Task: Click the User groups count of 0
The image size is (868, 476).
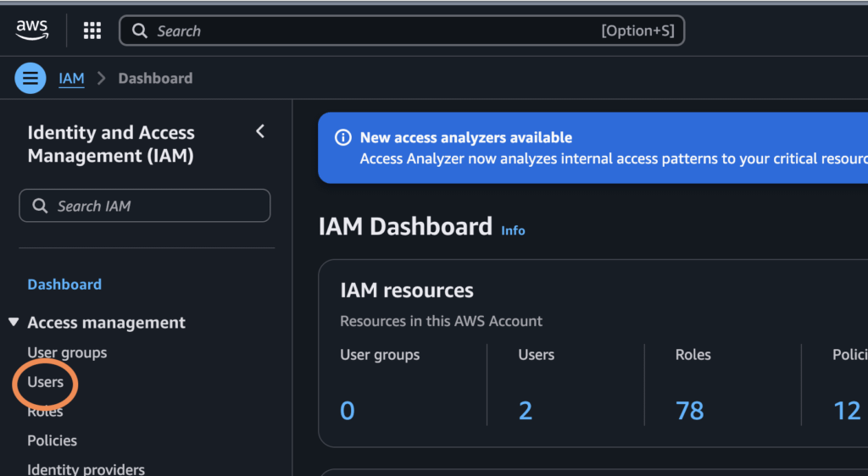Action: [348, 411]
